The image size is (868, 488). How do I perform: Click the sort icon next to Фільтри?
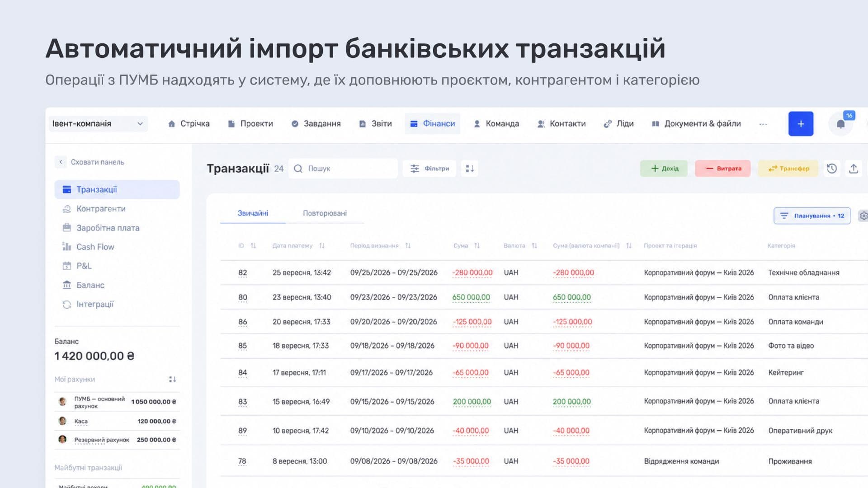point(470,169)
